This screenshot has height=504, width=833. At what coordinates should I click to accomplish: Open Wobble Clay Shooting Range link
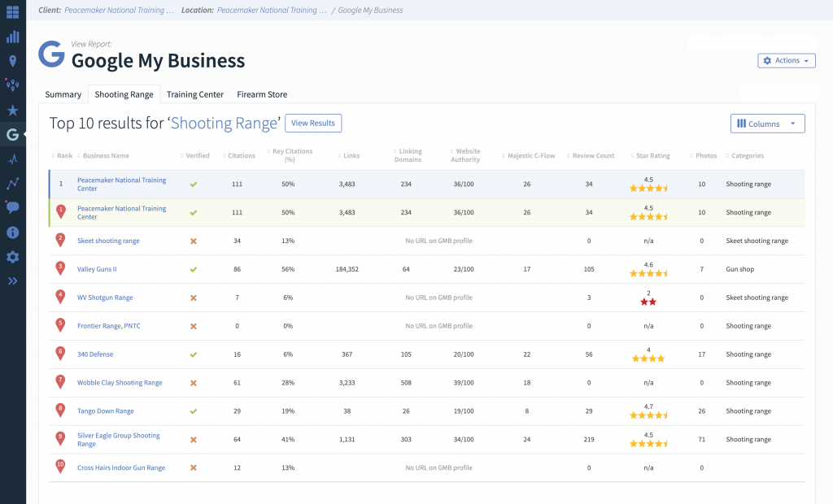click(120, 382)
